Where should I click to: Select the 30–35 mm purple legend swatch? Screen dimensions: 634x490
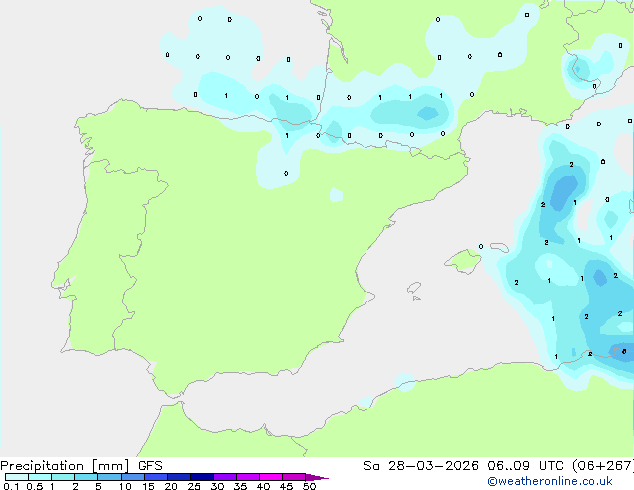tap(225, 477)
